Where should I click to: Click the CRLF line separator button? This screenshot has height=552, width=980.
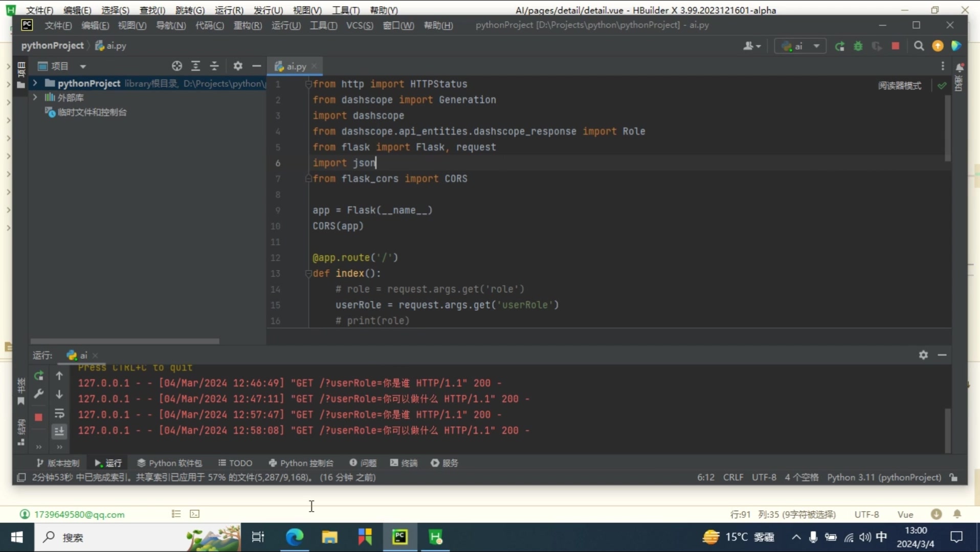pyautogui.click(x=733, y=477)
